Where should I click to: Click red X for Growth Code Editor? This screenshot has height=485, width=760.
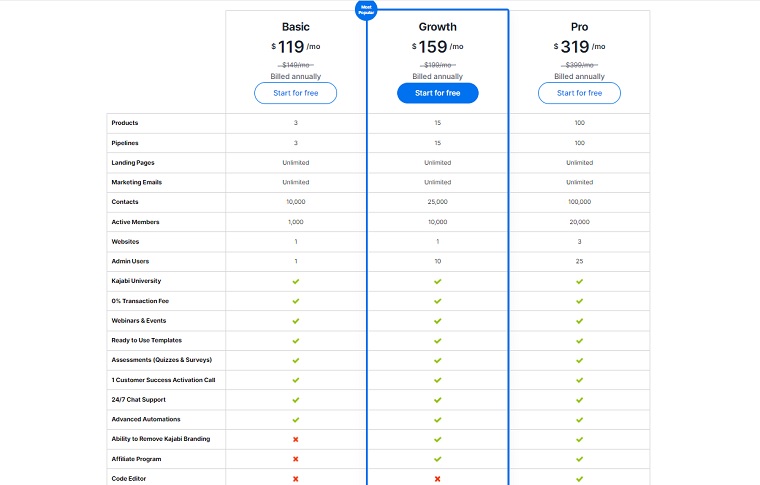click(x=437, y=479)
